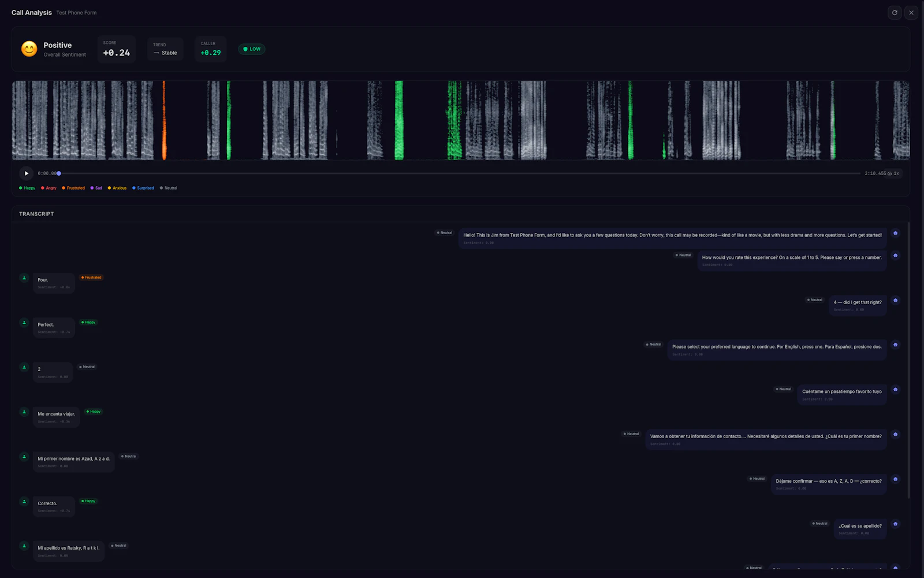Click the 'Test Phone Form' subtitle
Screen dimensions: 924x578
click(76, 13)
